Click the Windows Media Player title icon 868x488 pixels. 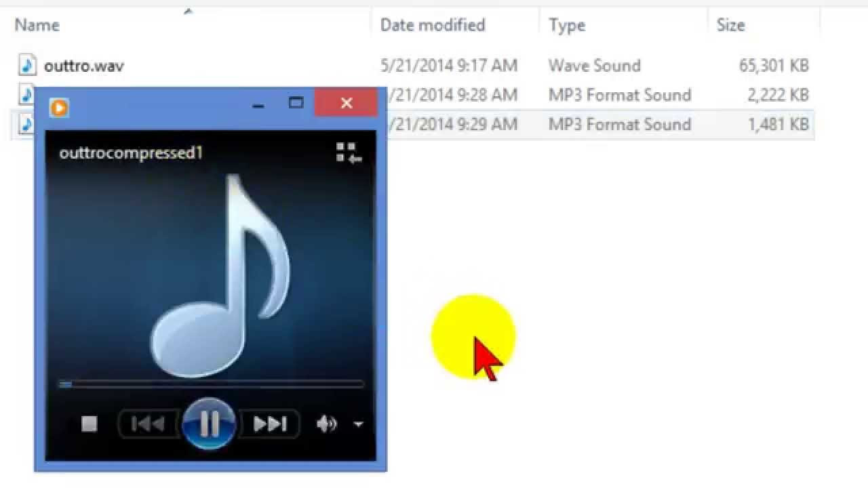tap(60, 107)
